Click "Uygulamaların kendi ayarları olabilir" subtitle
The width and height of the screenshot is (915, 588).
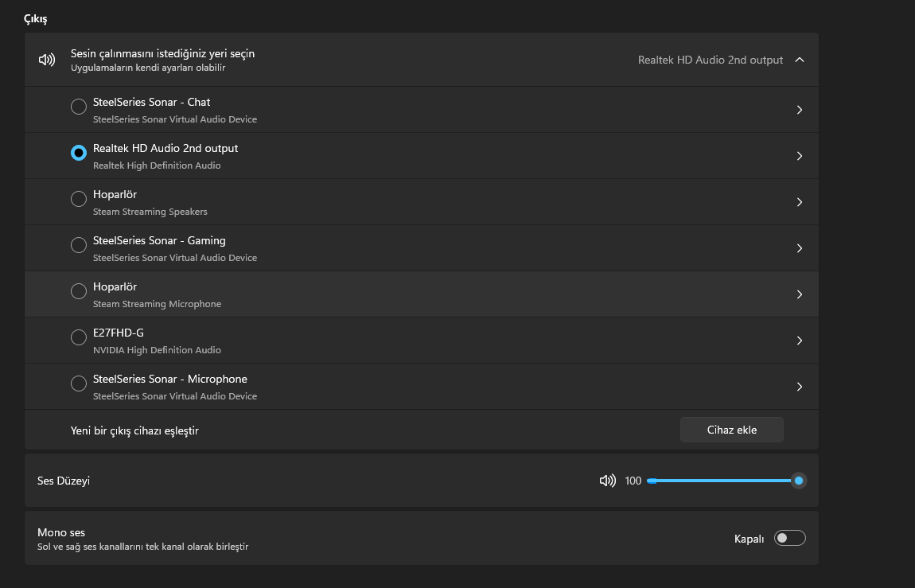tap(148, 68)
